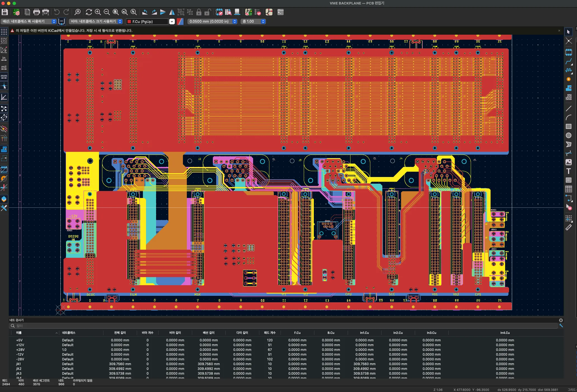Image resolution: width=577 pixels, height=392 pixels.
Task: Open the scripting console icon
Action: point(280,12)
